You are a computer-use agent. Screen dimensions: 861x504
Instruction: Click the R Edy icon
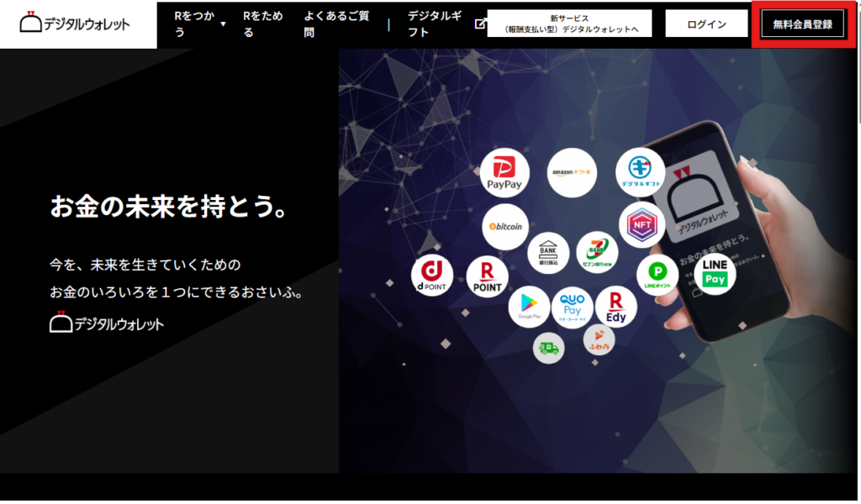point(616,306)
